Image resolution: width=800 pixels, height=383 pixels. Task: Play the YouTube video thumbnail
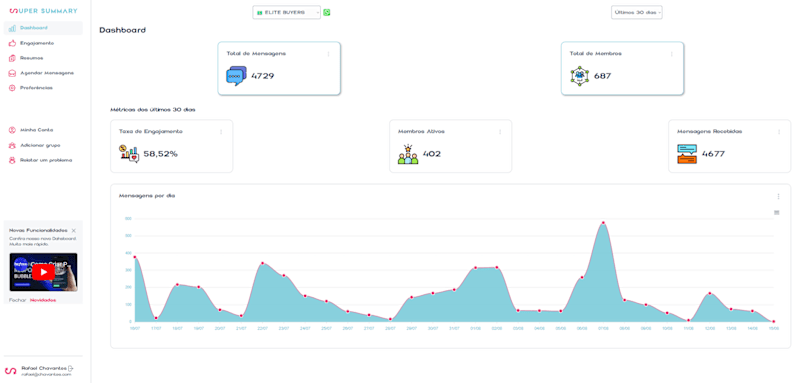(x=43, y=272)
